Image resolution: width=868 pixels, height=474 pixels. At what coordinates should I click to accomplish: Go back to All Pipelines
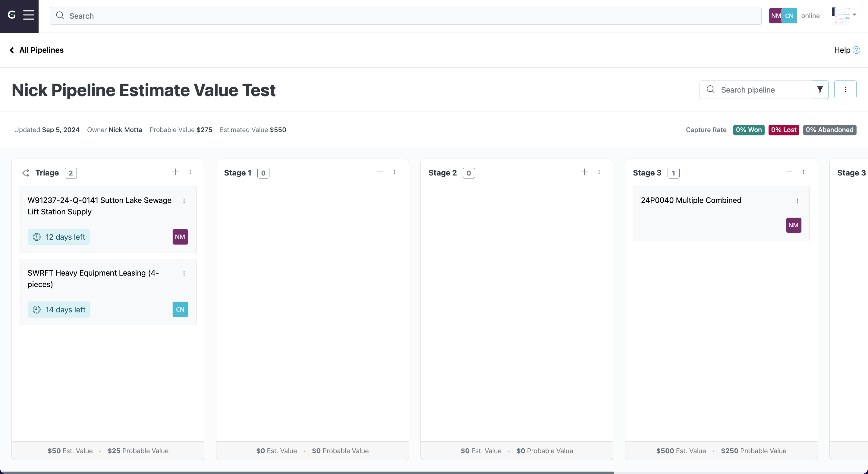(x=36, y=50)
